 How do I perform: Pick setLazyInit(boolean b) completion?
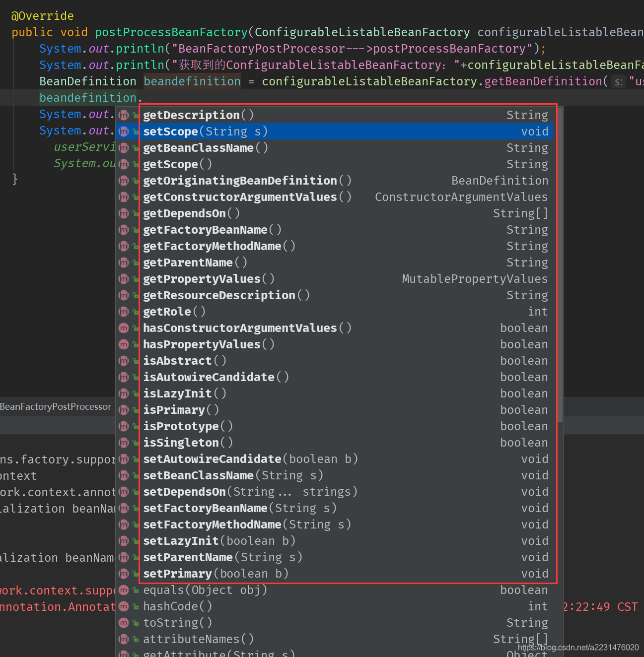pos(335,541)
